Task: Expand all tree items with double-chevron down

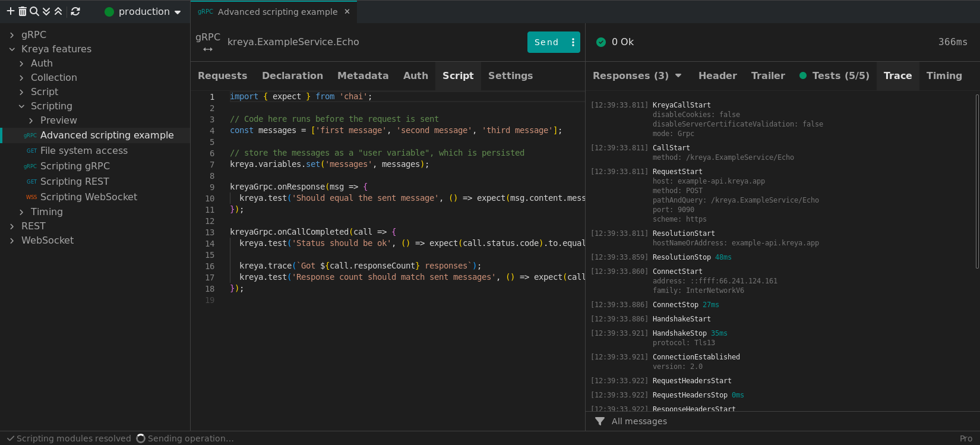Action: [x=46, y=11]
